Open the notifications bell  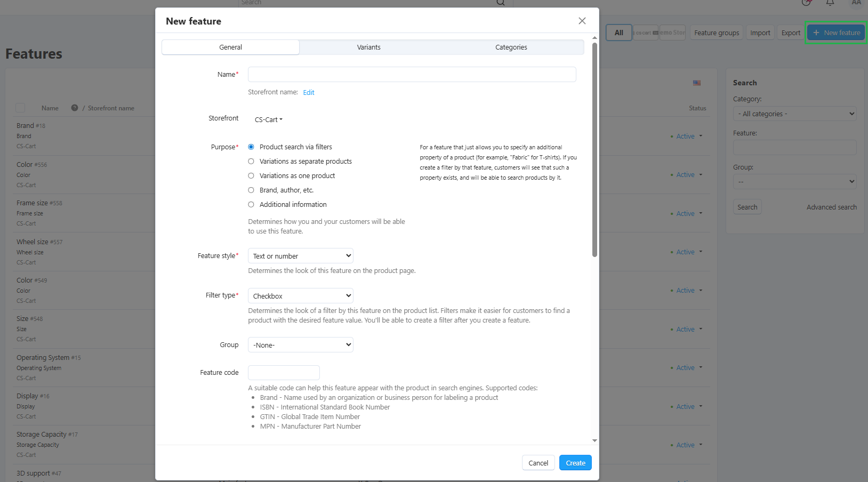(x=830, y=3)
